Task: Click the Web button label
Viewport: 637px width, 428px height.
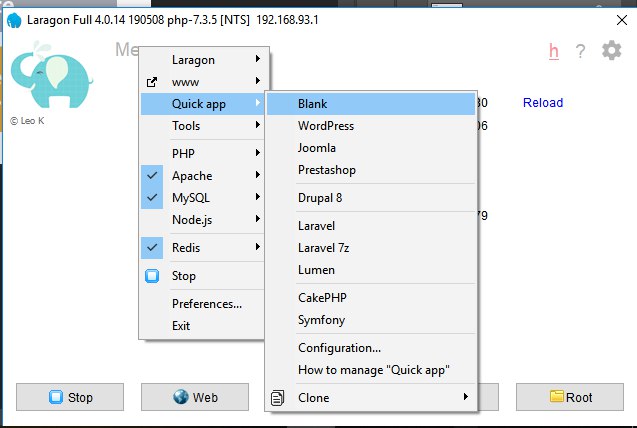Action: pyautogui.click(x=205, y=397)
